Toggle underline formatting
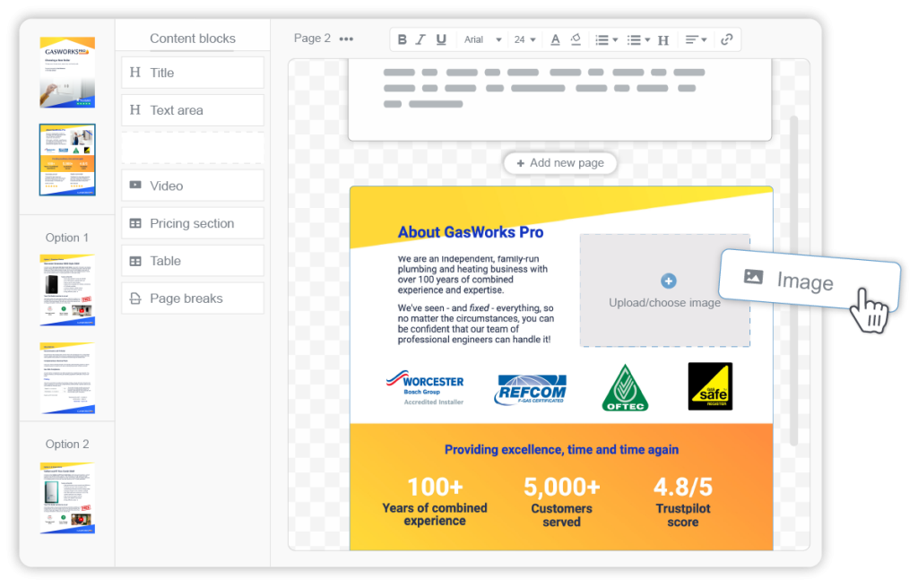 coord(440,39)
